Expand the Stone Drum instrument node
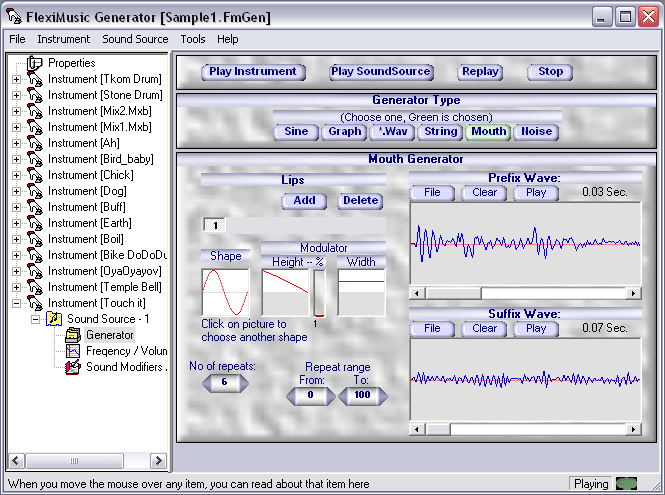Viewport: 665px width, 495px height. (16, 95)
